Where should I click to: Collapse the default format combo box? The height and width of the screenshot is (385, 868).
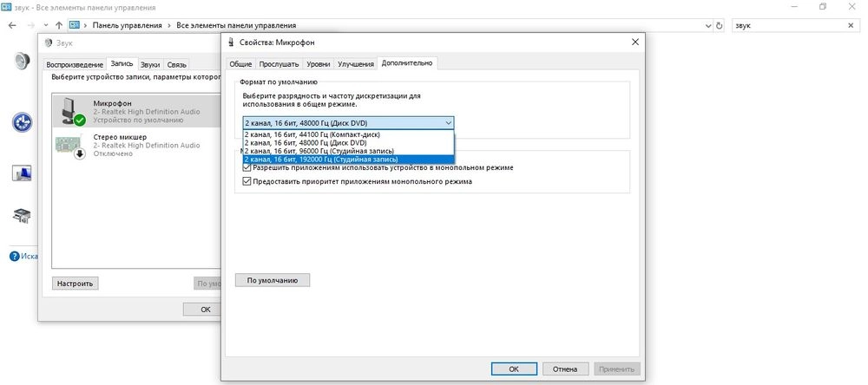pos(447,123)
